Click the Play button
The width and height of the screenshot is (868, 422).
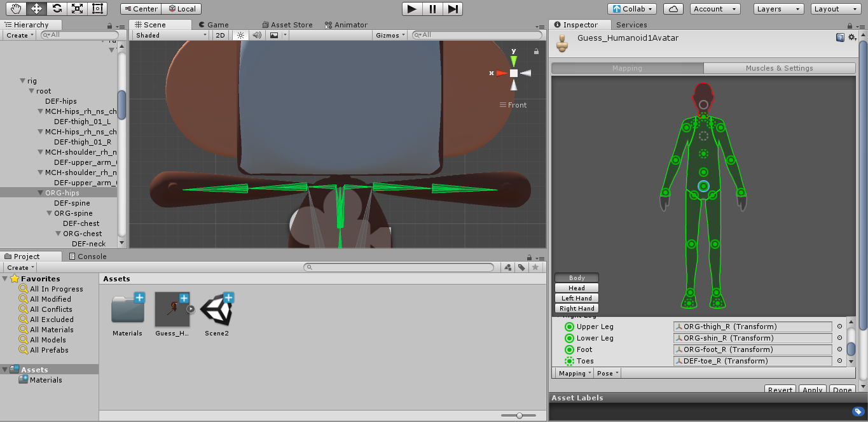point(412,9)
